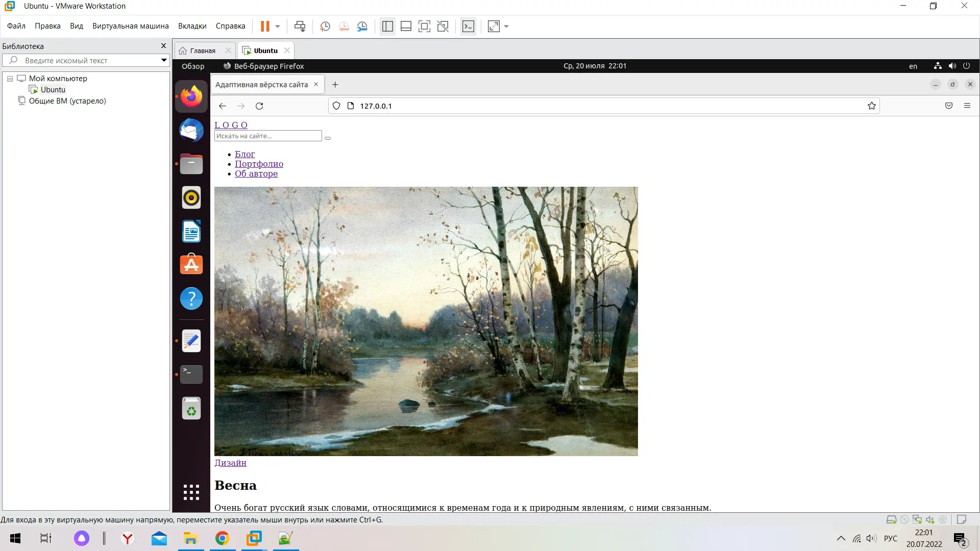
Task: Click the Искать на сайте search field
Action: (x=268, y=136)
